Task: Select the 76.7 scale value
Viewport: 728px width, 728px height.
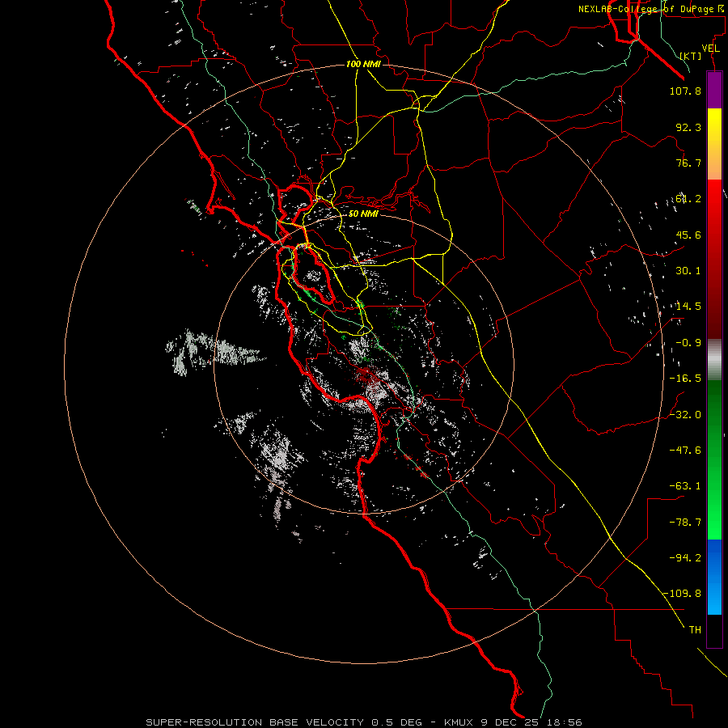Action: [688, 163]
